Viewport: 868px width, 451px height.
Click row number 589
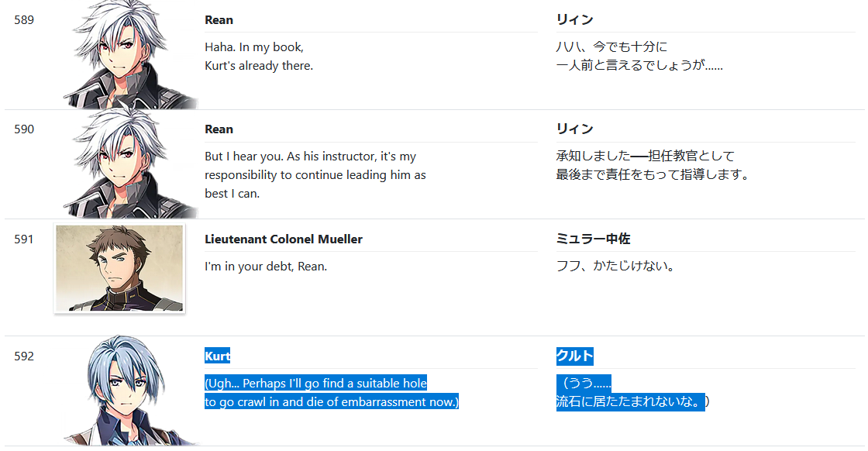pyautogui.click(x=24, y=20)
